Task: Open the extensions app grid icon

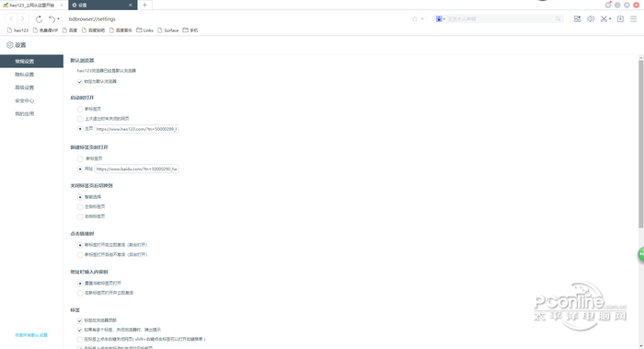Action: (578, 19)
